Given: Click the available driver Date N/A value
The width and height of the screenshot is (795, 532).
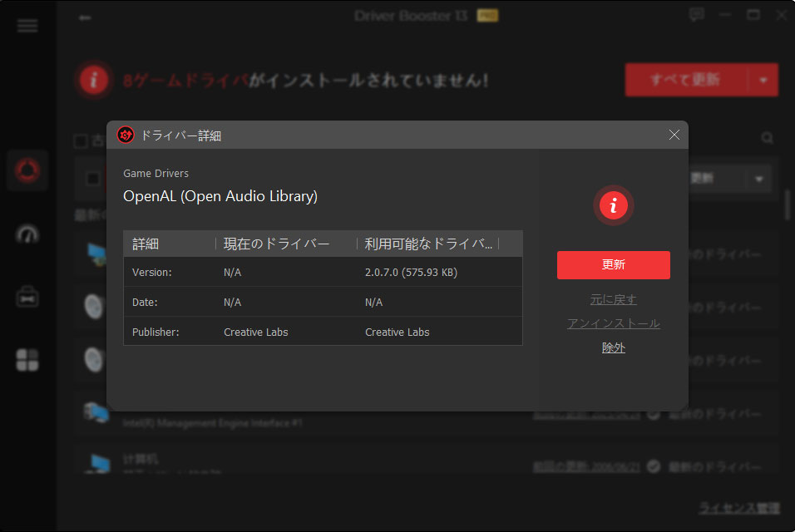Looking at the screenshot, I should (x=373, y=302).
